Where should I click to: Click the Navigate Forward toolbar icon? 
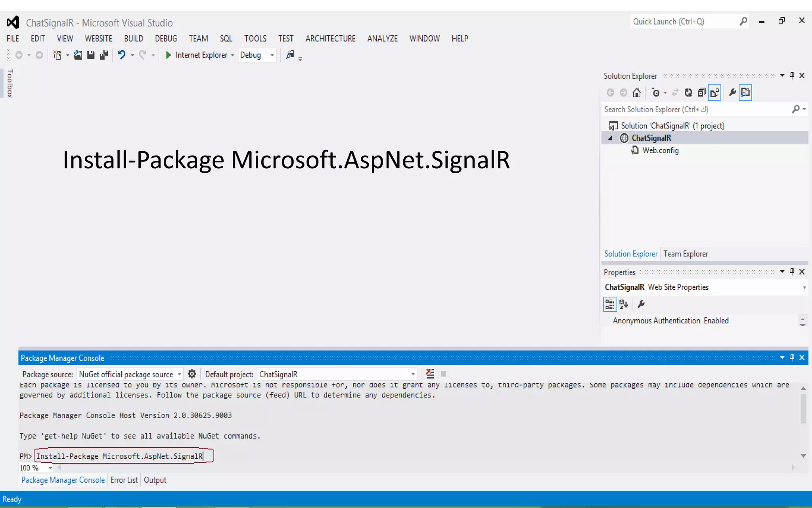[x=39, y=55]
